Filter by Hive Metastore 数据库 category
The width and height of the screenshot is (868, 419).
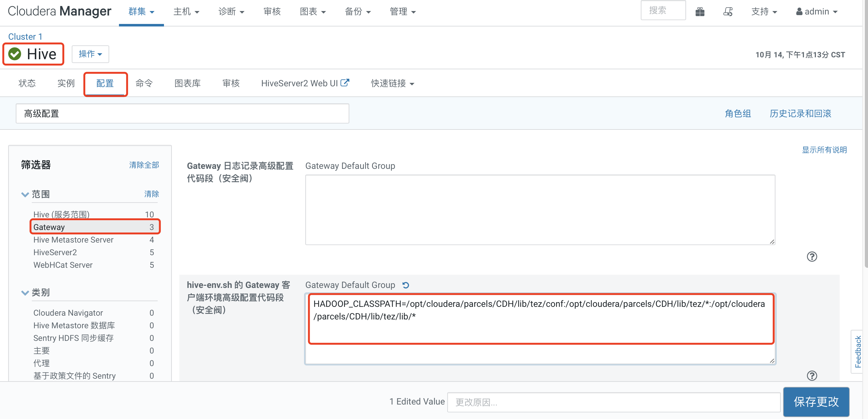click(x=94, y=325)
